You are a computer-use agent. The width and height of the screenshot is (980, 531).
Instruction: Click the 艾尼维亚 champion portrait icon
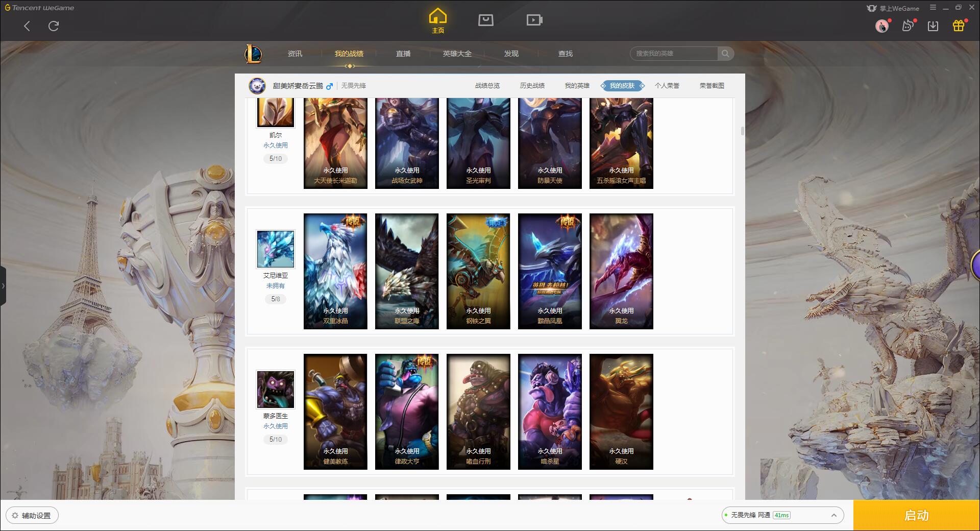(x=276, y=249)
